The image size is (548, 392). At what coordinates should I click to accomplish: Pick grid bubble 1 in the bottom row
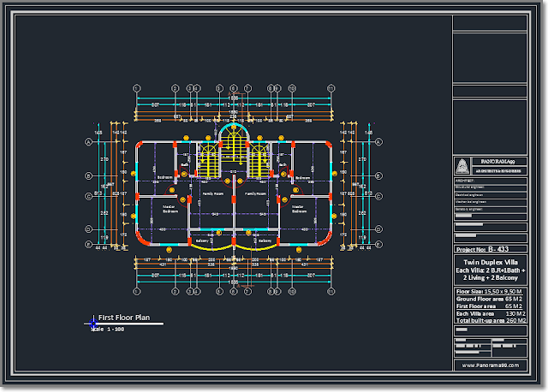coord(137,291)
